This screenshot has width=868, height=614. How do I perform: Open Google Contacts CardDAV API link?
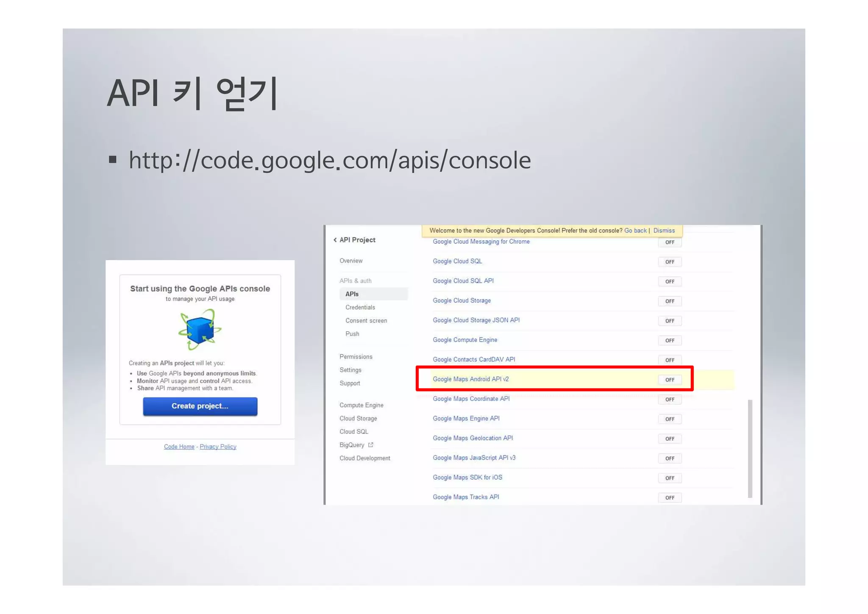474,359
